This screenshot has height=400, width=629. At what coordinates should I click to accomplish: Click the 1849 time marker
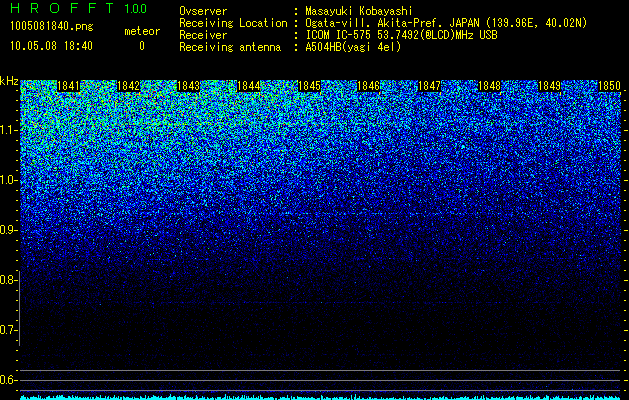(x=549, y=86)
